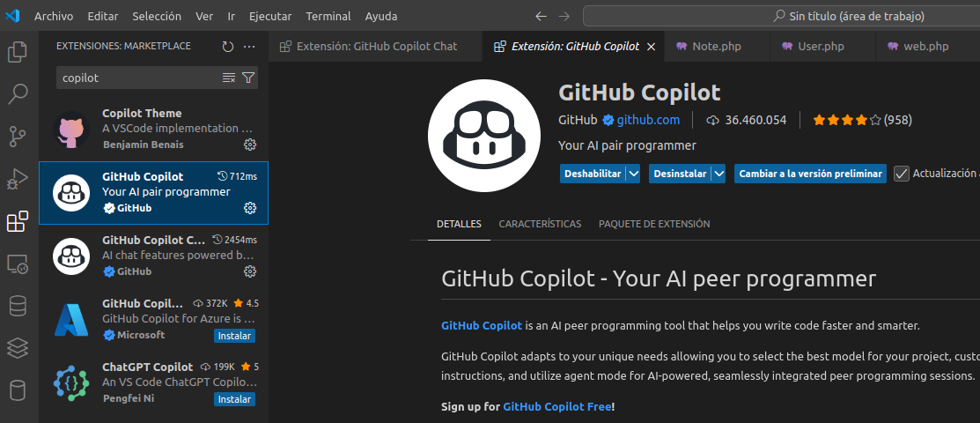
Task: Switch to GitHub Copilot Chat extension tab
Action: pos(376,47)
